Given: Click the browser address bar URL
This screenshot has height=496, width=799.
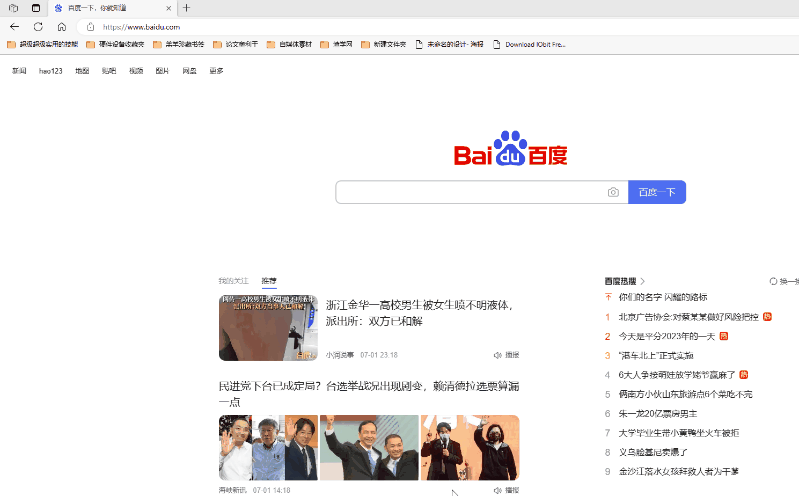Looking at the screenshot, I should [141, 27].
